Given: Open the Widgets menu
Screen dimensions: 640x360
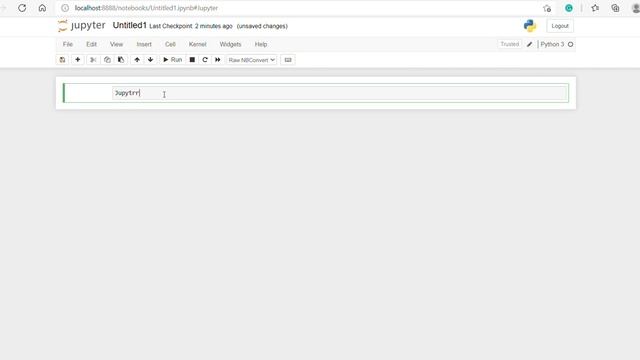Looking at the screenshot, I should [x=230, y=44].
